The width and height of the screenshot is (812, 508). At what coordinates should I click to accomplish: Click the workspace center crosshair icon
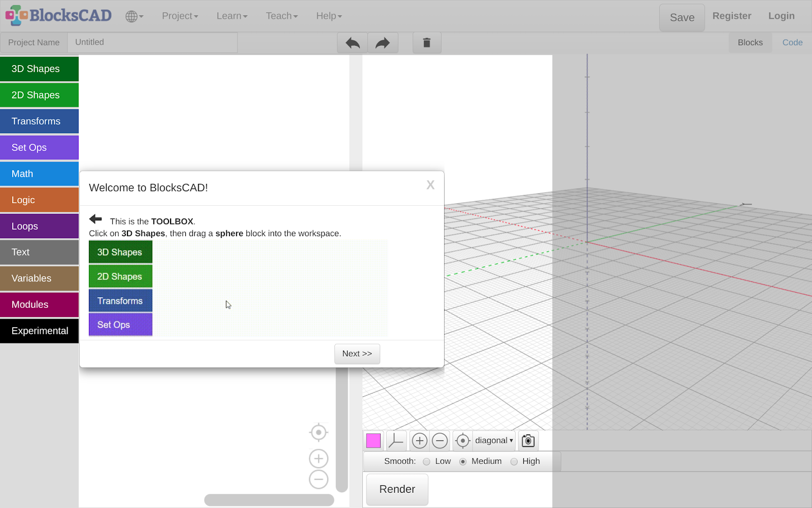tap(319, 433)
